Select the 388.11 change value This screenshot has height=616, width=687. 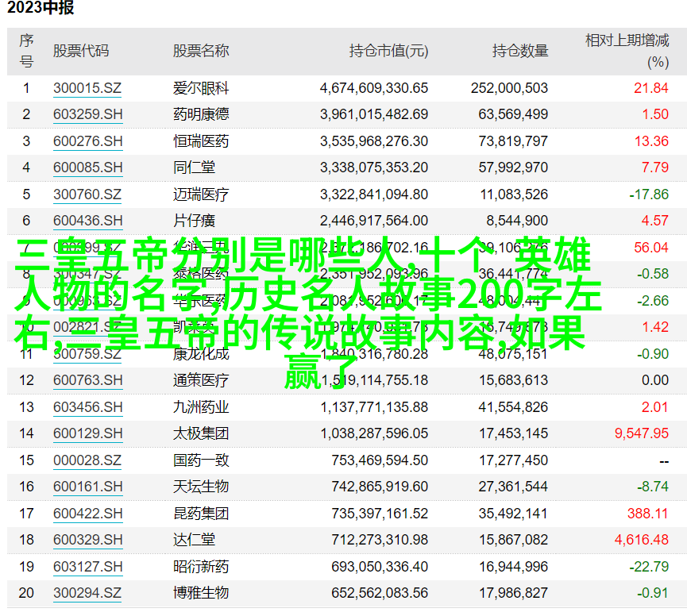click(647, 514)
